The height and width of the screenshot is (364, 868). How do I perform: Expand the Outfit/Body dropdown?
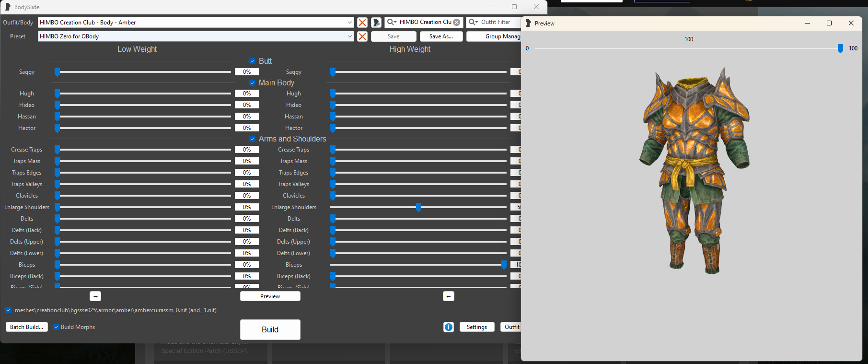(349, 23)
